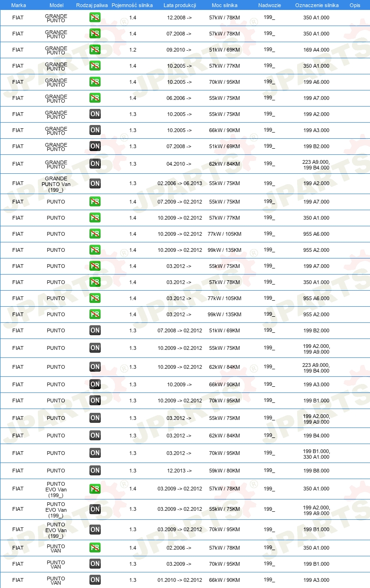Click petrol icon for Punto 03.2012 57kW / 78KM
This screenshot has height=588, width=370.
[95, 282]
